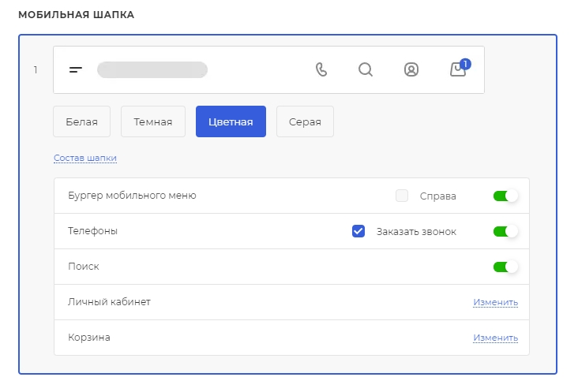Check the Справа checkbox
The height and width of the screenshot is (392, 578).
click(x=402, y=196)
